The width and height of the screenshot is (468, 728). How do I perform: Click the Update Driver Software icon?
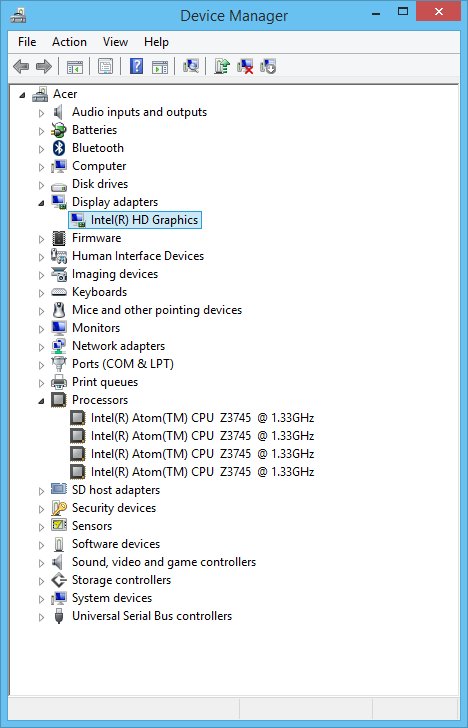[222, 66]
